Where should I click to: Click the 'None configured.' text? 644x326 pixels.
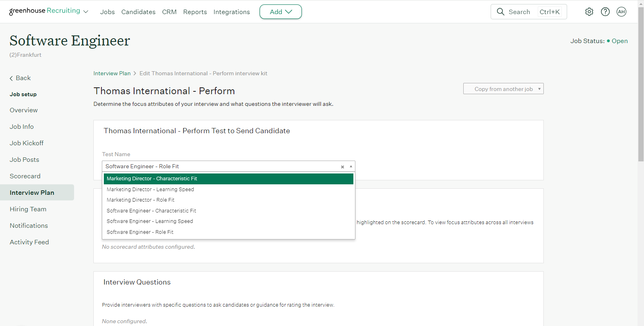(x=124, y=321)
